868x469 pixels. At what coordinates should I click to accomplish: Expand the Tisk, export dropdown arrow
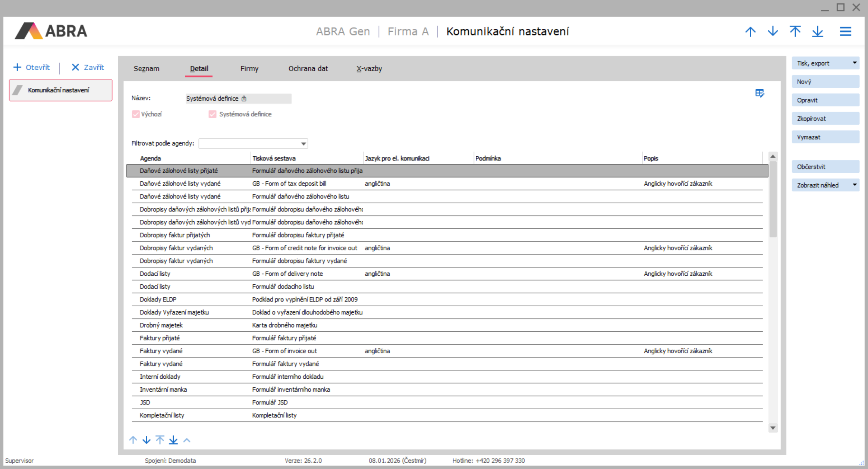click(x=855, y=63)
